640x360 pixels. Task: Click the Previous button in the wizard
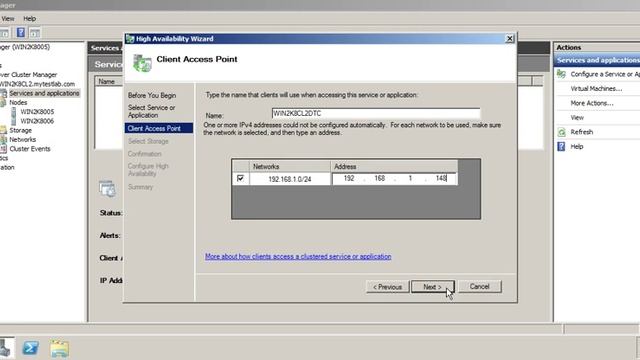[387, 287]
